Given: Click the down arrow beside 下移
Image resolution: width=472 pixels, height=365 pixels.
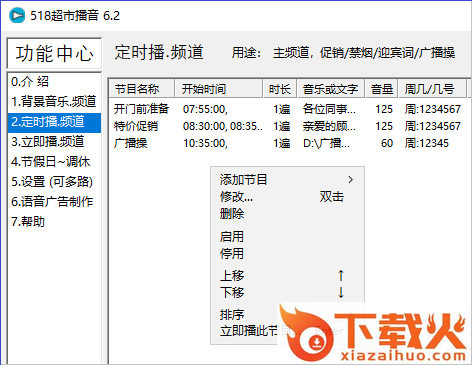Looking at the screenshot, I should [341, 293].
